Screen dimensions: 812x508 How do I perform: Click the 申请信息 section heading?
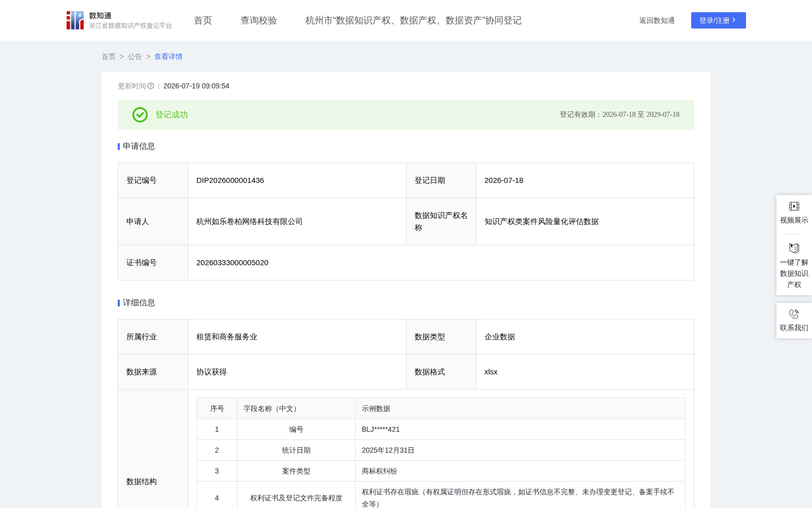tap(139, 146)
